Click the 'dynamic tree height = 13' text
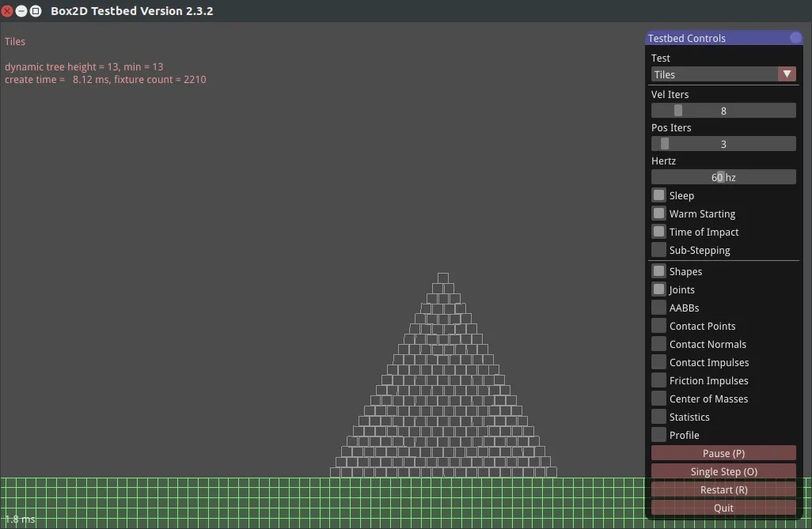 click(x=62, y=66)
